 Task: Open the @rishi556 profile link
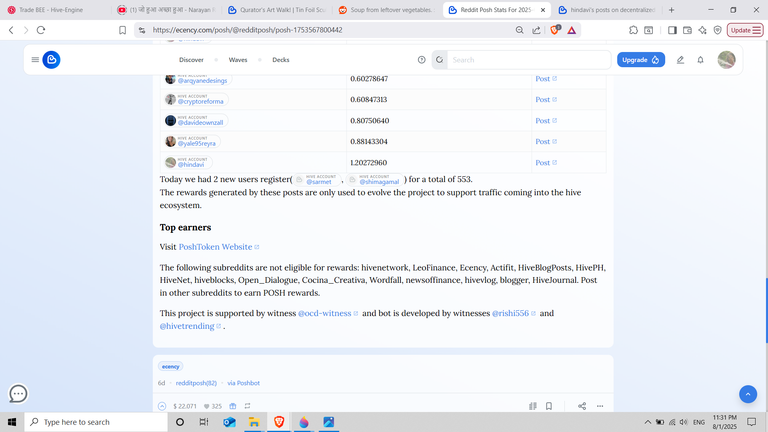513,313
